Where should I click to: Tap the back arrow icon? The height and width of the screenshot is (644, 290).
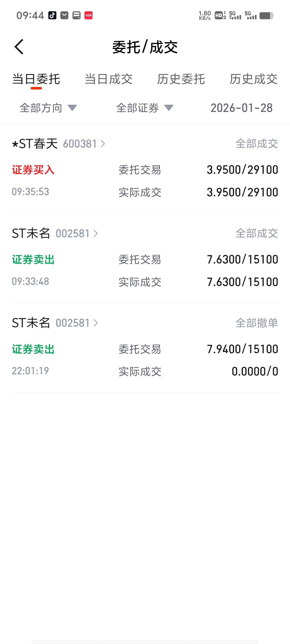tap(19, 47)
